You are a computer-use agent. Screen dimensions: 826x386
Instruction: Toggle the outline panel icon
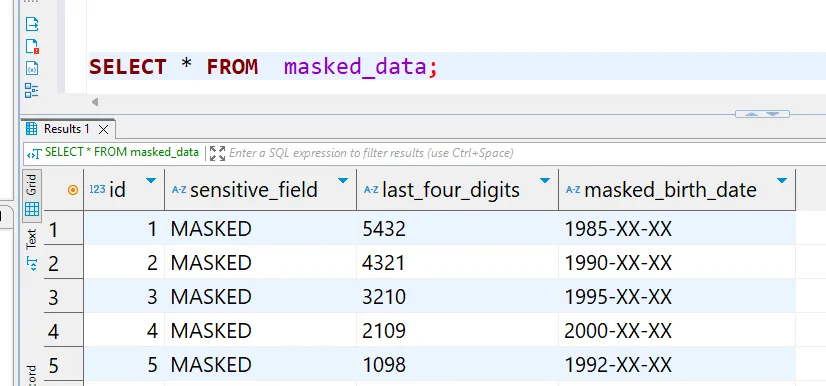(32, 91)
